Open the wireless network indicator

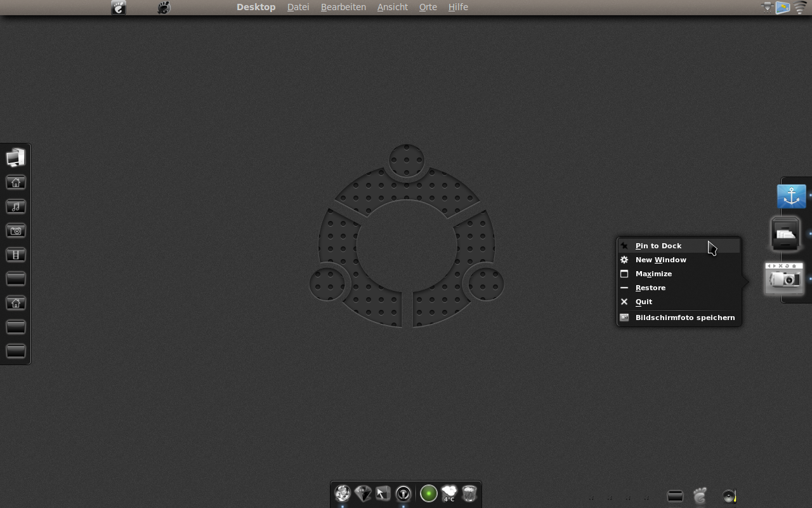coord(800,8)
